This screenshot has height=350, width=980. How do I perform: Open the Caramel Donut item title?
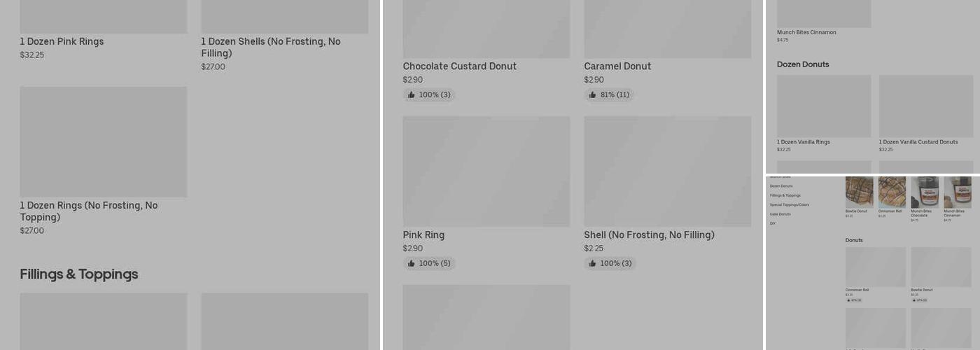tap(617, 66)
